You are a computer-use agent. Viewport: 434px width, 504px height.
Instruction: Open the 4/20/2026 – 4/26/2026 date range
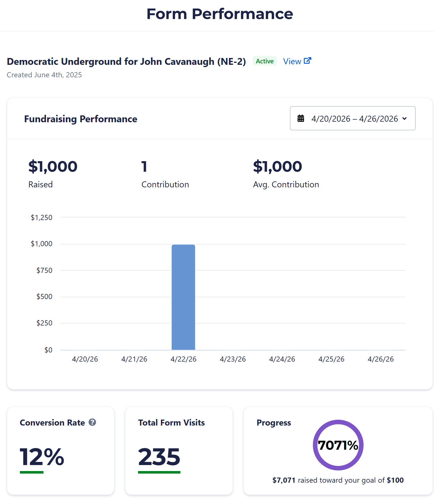point(354,119)
